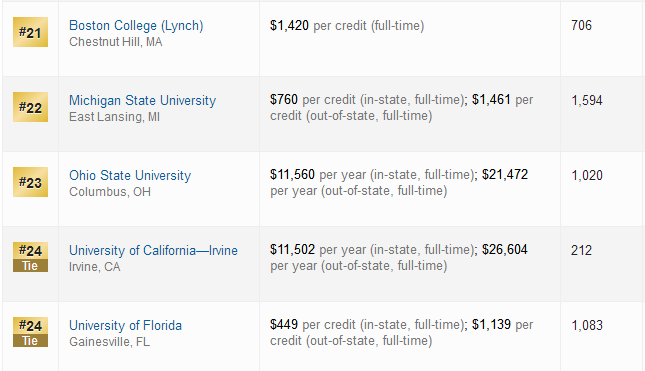The image size is (645, 371).
Task: Click the #22 gold rank badge
Action: pyautogui.click(x=30, y=107)
